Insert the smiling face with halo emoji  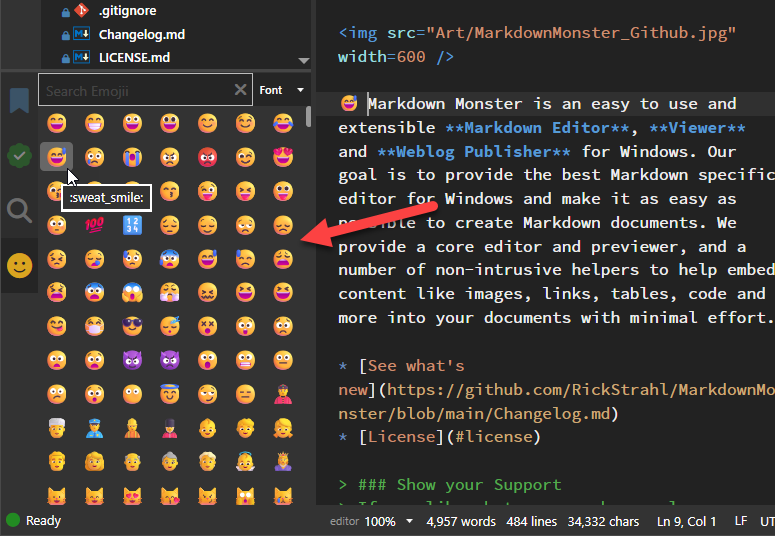170,394
